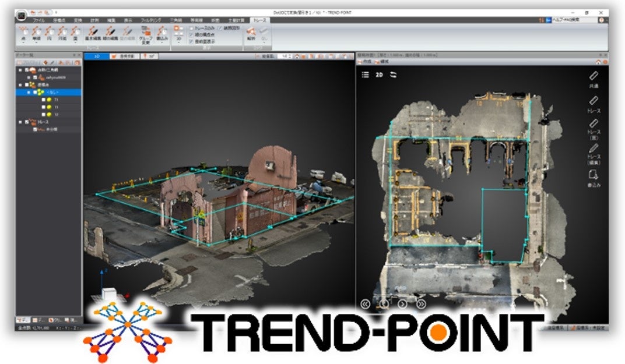Click the 3D view layout icon in ribbon

tap(178, 32)
